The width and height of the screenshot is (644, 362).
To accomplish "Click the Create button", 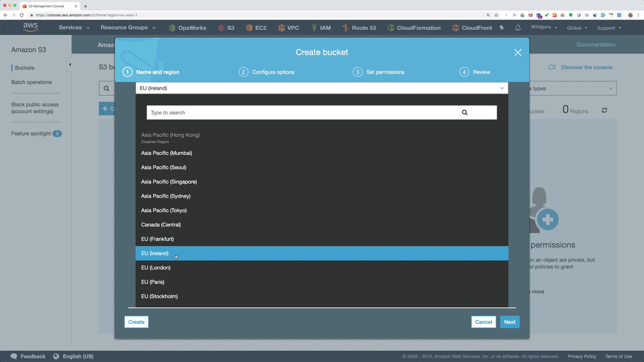I will click(x=136, y=322).
